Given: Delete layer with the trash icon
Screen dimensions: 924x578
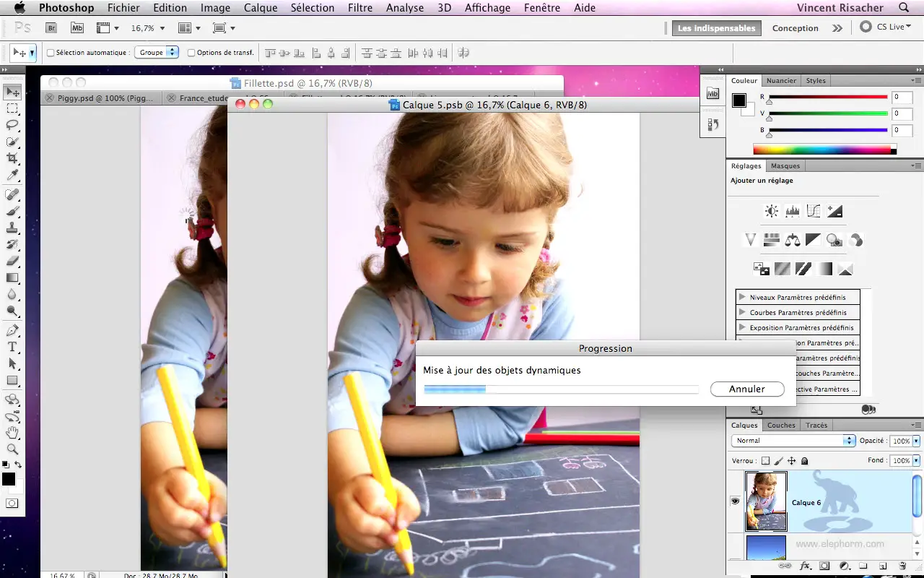Looking at the screenshot, I should pos(902,566).
